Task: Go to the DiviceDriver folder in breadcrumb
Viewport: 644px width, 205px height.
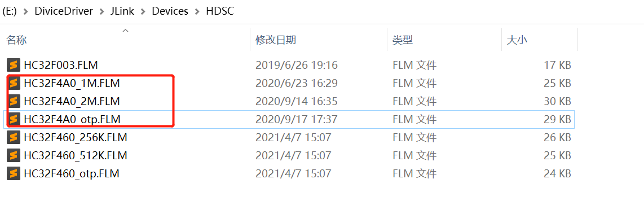Action: point(64,11)
